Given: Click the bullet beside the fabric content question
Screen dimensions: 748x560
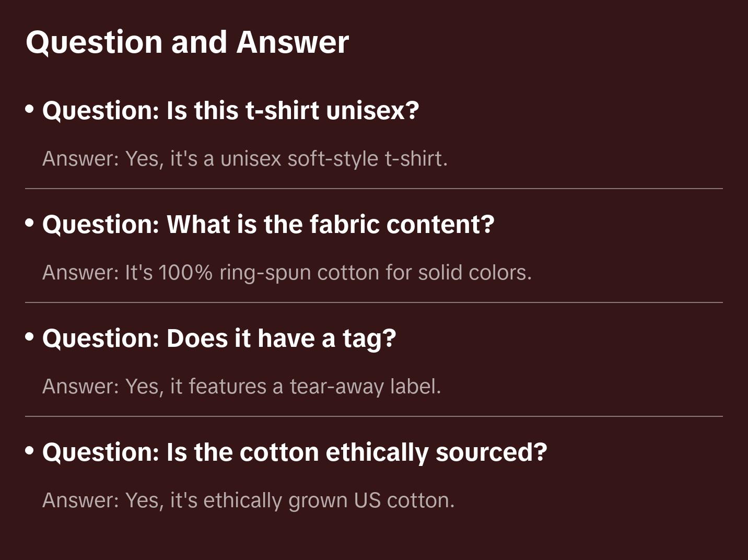Looking at the screenshot, I should tap(30, 224).
